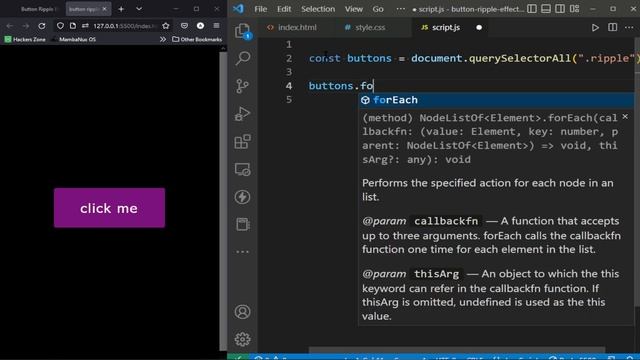The height and width of the screenshot is (360, 640).
Task: Open the View menu
Action: (353, 9)
